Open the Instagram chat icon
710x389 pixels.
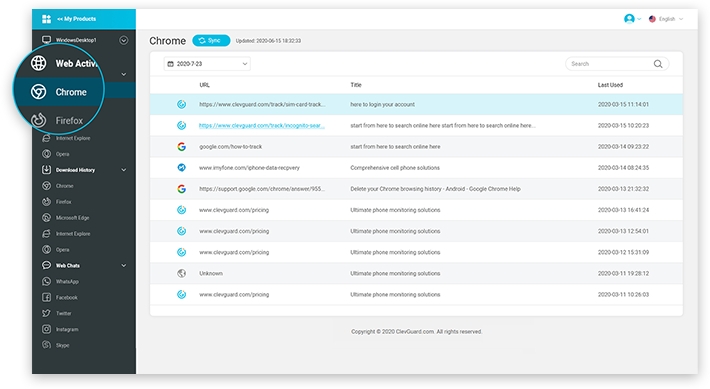coord(46,329)
